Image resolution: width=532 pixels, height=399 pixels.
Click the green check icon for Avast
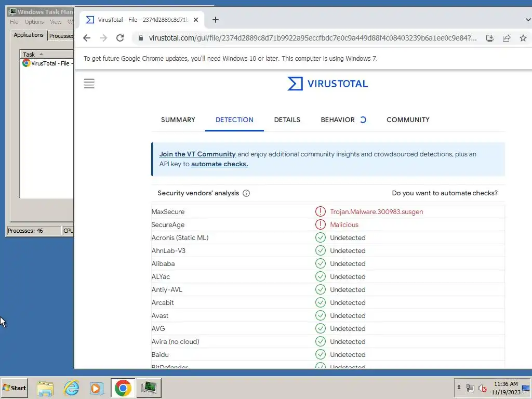pos(320,315)
